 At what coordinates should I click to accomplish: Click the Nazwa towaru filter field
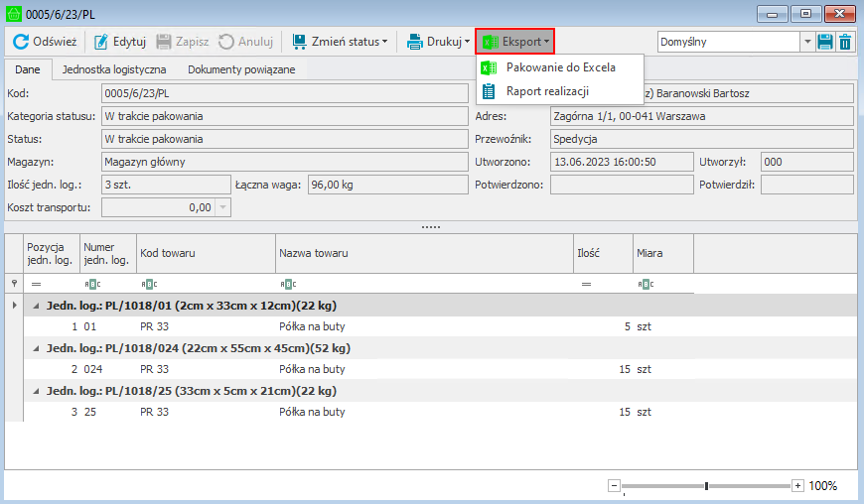click(x=427, y=284)
